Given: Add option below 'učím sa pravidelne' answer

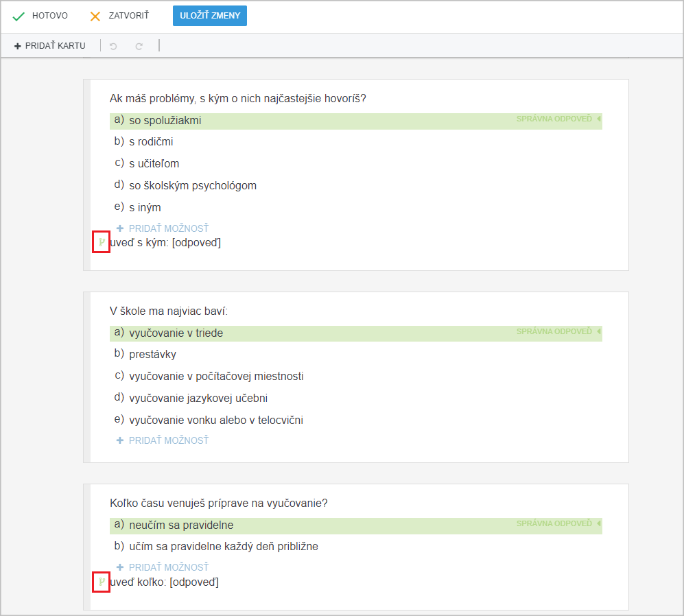Looking at the screenshot, I should click(x=163, y=567).
